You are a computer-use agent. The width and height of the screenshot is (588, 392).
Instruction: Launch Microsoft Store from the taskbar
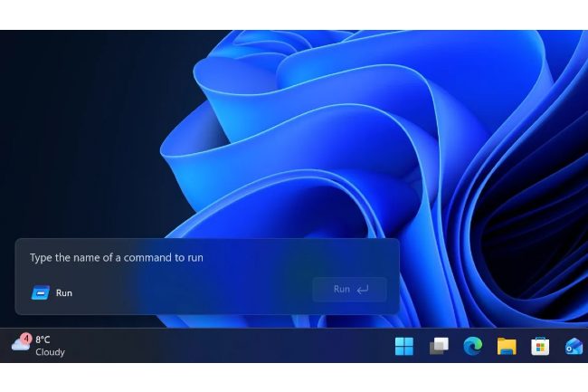coord(540,346)
